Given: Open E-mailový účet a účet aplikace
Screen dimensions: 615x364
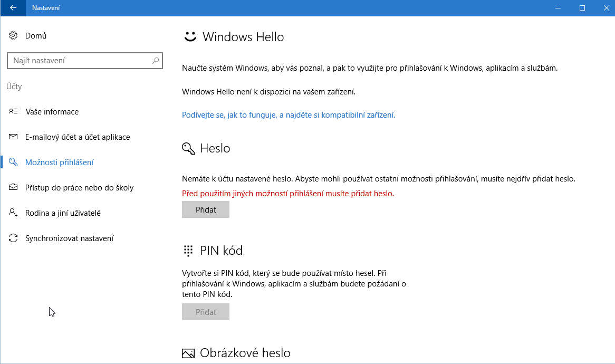Looking at the screenshot, I should pos(78,137).
